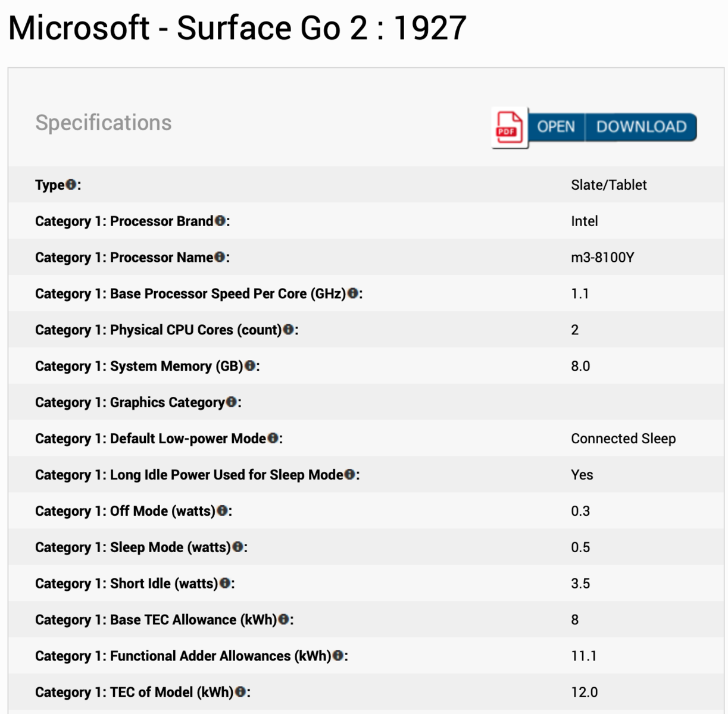Click the Physical CPU Cores value 2
Viewport: 728px width, 714px height.
click(x=574, y=330)
